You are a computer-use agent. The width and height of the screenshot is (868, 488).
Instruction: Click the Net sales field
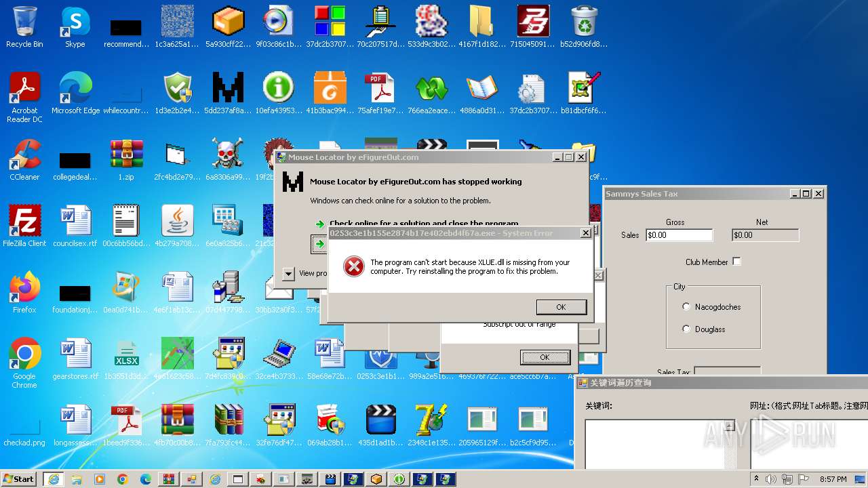[x=765, y=235]
